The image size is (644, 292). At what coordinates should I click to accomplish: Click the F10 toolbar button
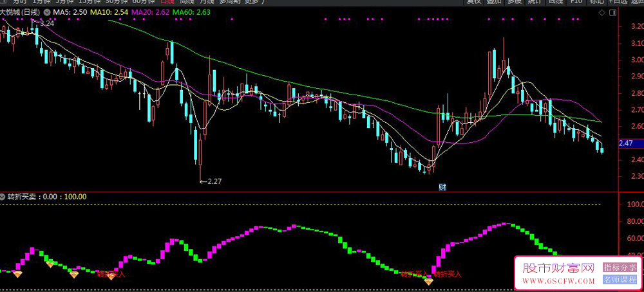click(576, 2)
